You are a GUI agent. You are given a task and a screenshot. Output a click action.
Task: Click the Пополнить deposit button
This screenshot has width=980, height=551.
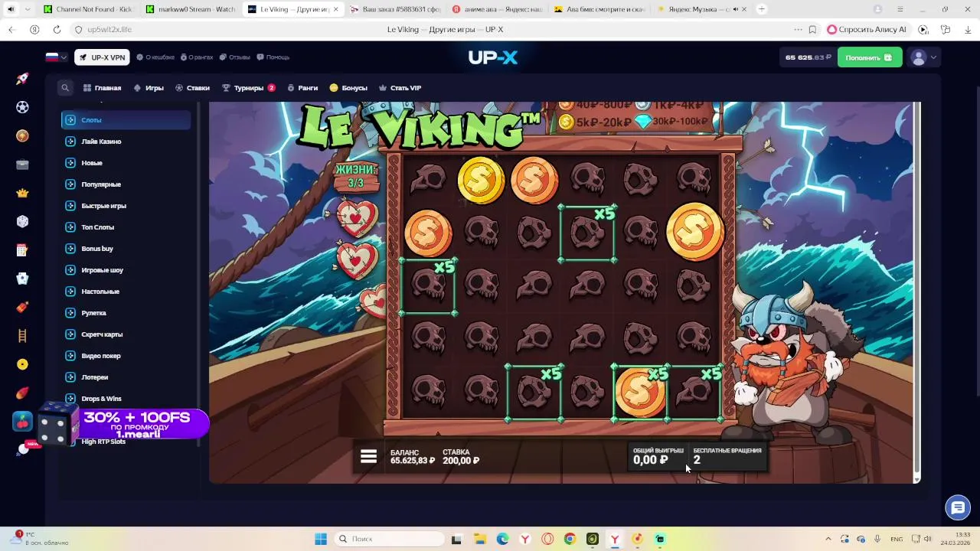click(x=870, y=57)
